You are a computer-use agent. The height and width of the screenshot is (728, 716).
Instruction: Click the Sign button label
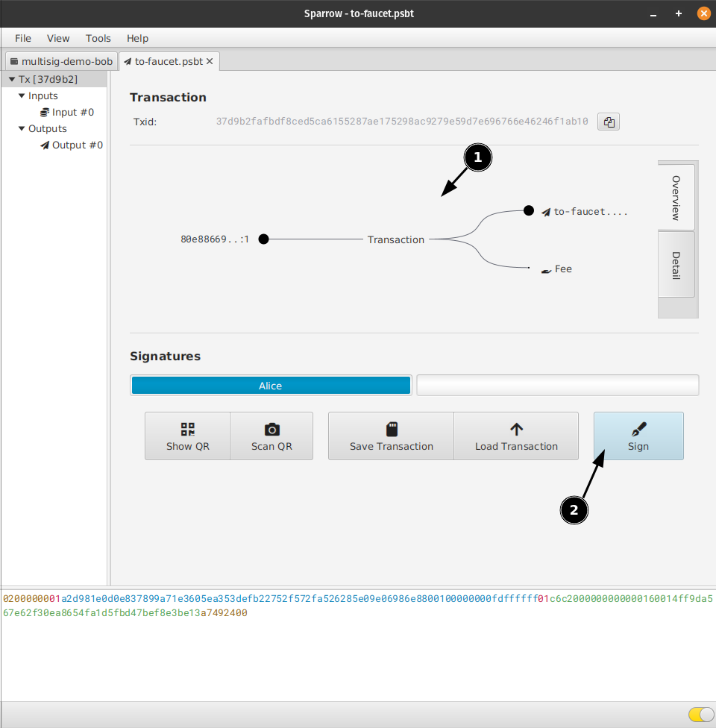point(638,446)
